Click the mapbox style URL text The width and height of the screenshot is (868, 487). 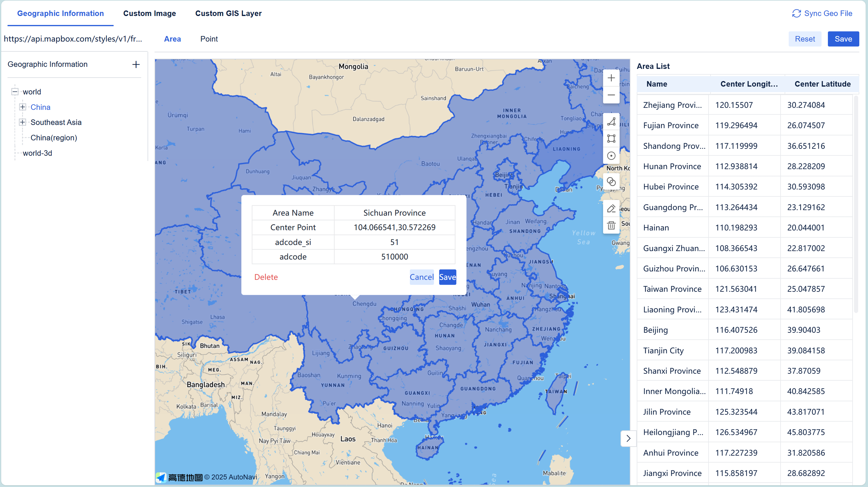[73, 39]
